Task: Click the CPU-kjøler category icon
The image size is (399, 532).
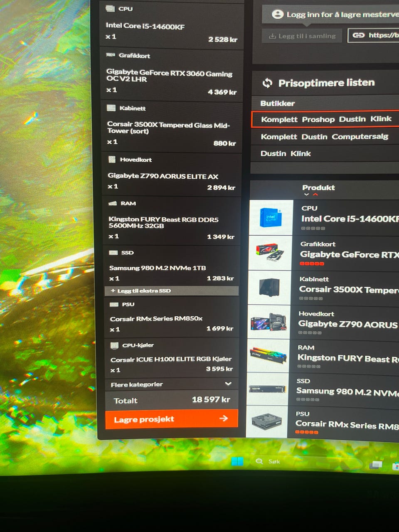Action: tap(114, 345)
